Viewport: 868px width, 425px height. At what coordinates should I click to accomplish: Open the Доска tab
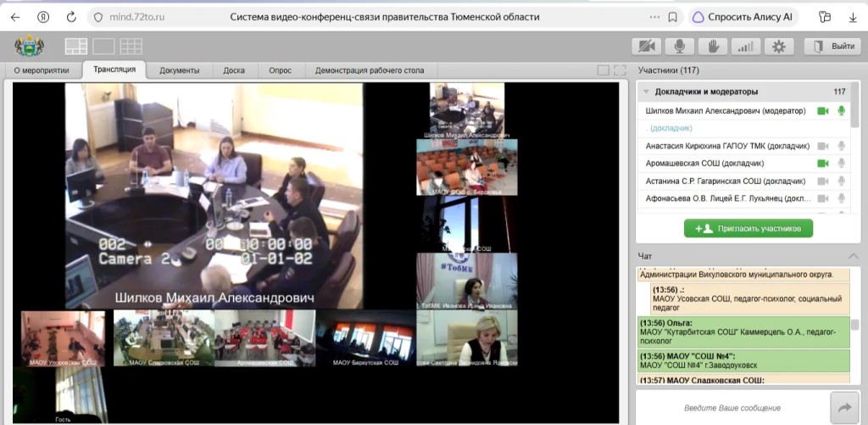234,70
